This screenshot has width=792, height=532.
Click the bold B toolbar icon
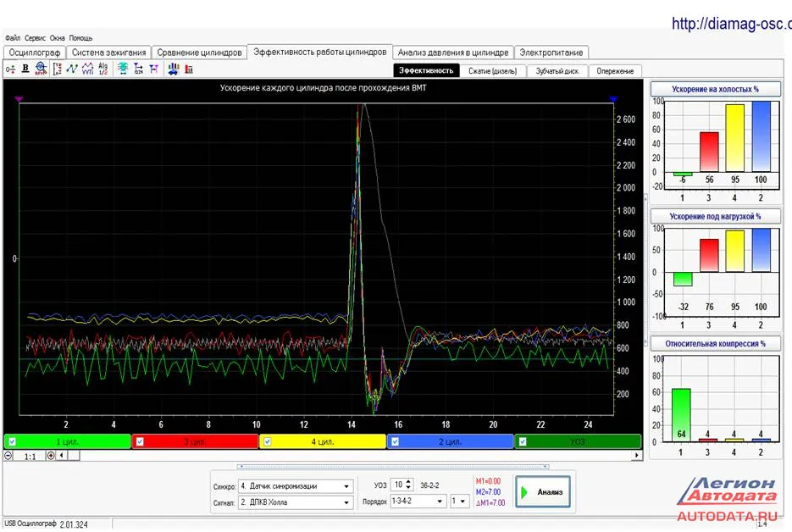[x=25, y=69]
